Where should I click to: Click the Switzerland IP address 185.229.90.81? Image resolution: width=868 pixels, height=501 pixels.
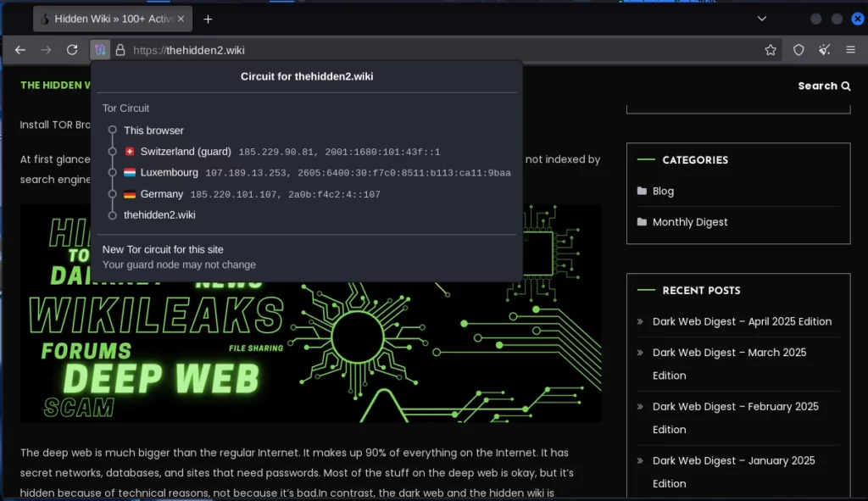(277, 153)
